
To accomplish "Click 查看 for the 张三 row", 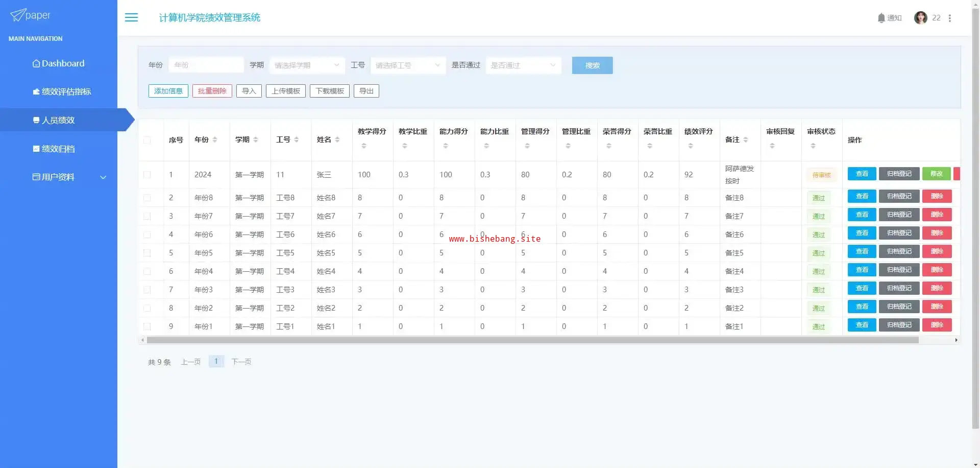I will pyautogui.click(x=862, y=174).
